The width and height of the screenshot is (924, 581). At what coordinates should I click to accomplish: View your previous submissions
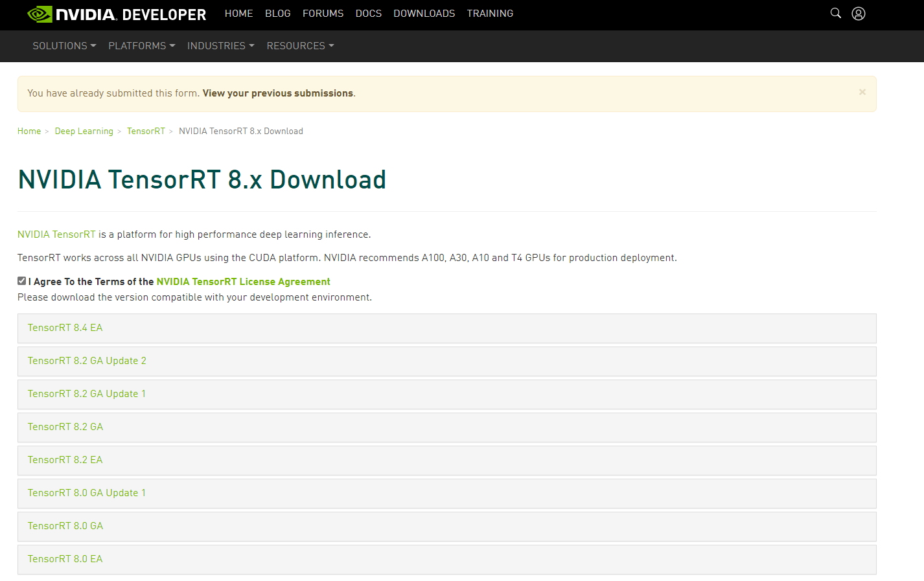pyautogui.click(x=277, y=93)
